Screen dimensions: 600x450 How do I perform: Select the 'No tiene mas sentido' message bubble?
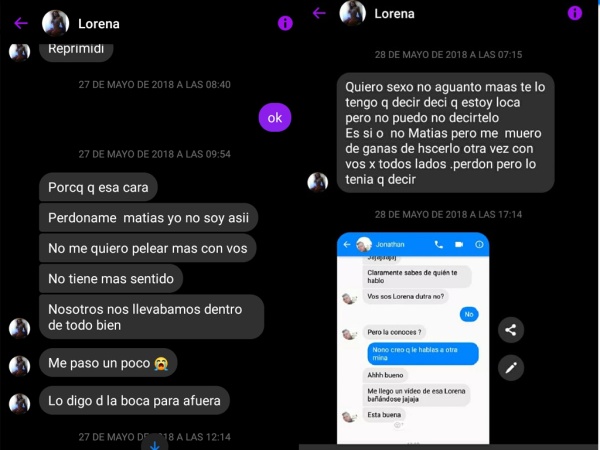[111, 278]
